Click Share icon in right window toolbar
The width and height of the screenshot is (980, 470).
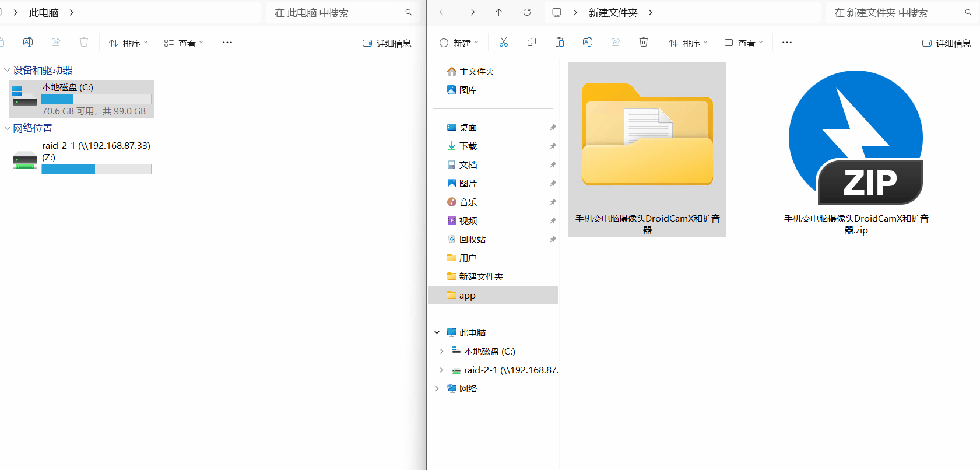point(616,43)
